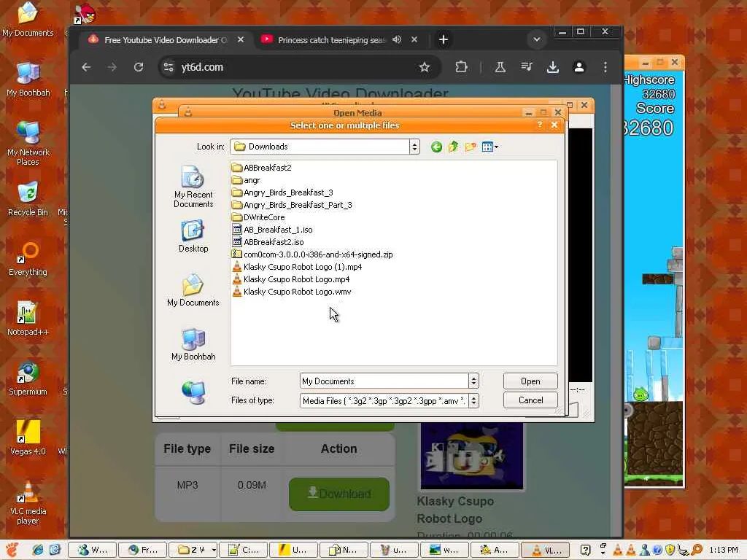The image size is (747, 560).
Task: Select My Boohbah in places bar
Action: pyautogui.click(x=193, y=344)
